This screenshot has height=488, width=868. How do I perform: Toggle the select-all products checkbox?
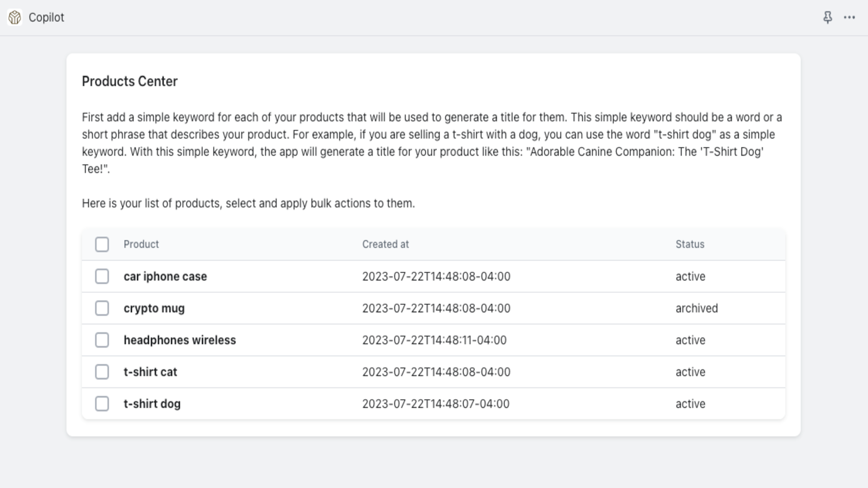(x=102, y=245)
